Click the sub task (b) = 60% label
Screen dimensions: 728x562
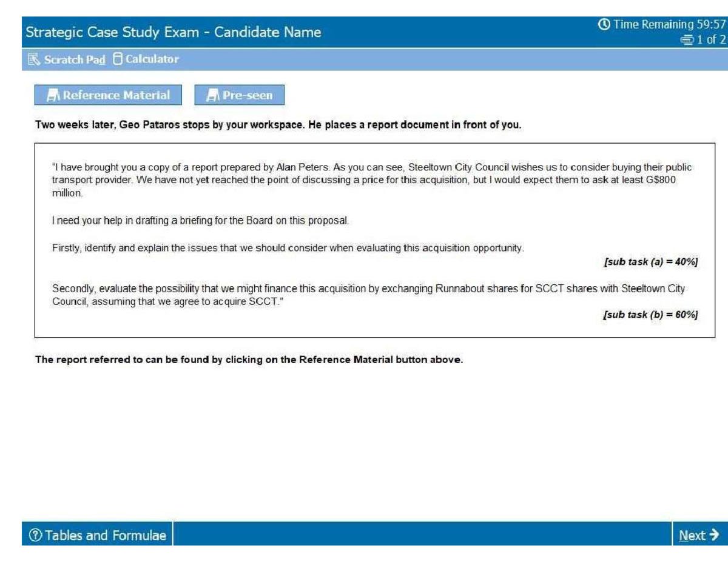[650, 315]
